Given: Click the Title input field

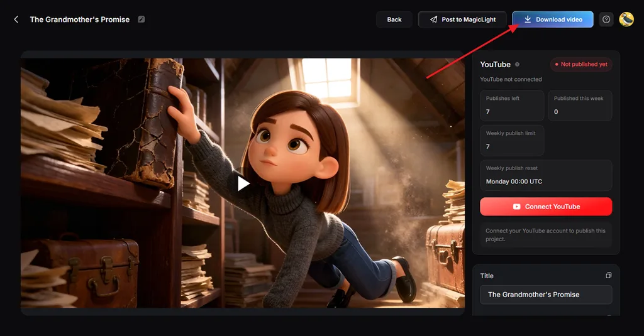Looking at the screenshot, I should pyautogui.click(x=546, y=295).
